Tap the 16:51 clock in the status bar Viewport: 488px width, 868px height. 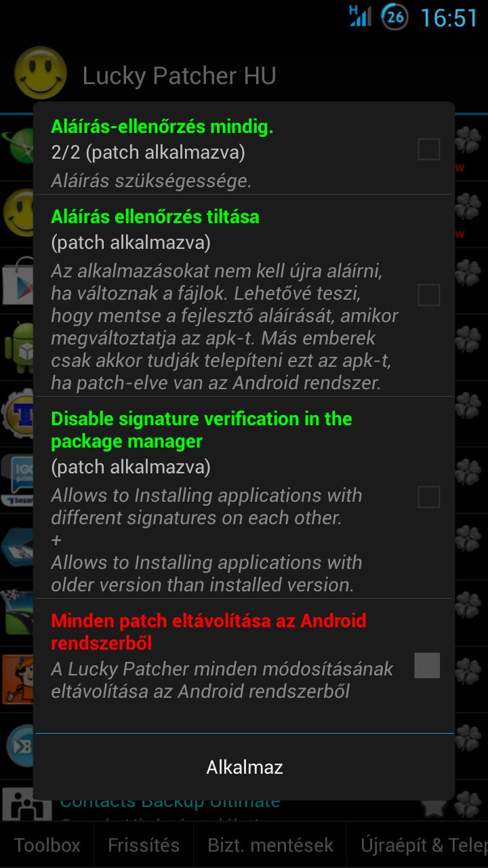tap(449, 18)
